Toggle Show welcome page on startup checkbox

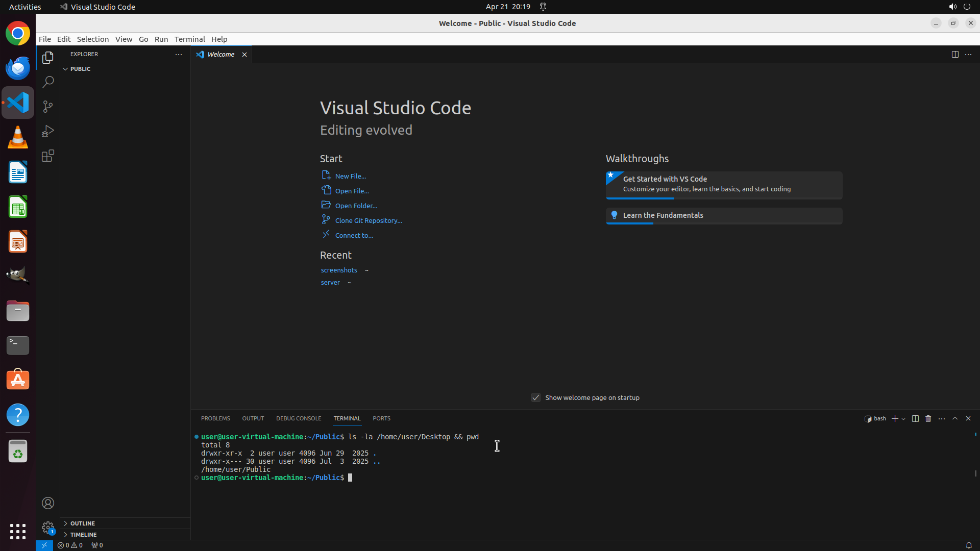536,397
